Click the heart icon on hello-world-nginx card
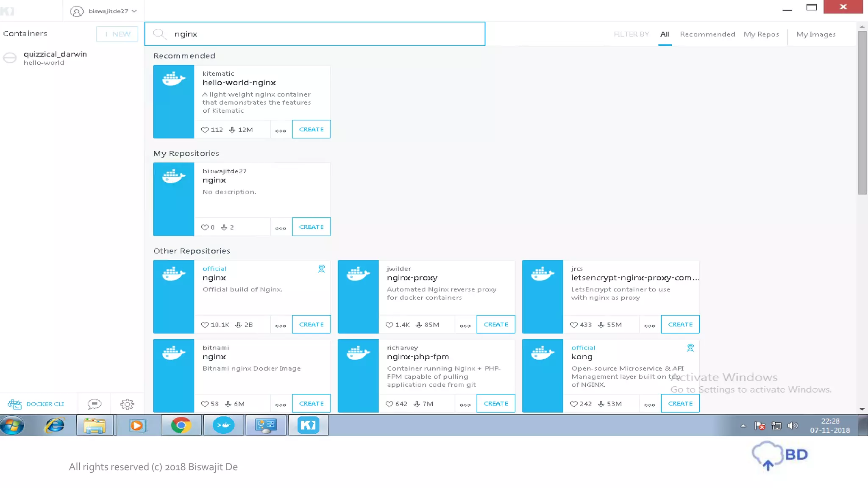 (205, 130)
